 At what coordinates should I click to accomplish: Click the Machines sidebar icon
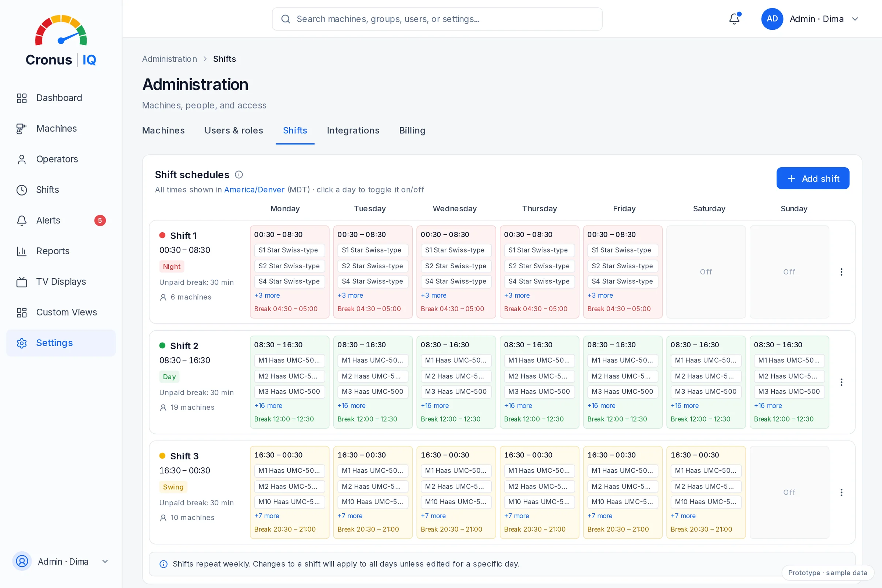[x=22, y=129]
